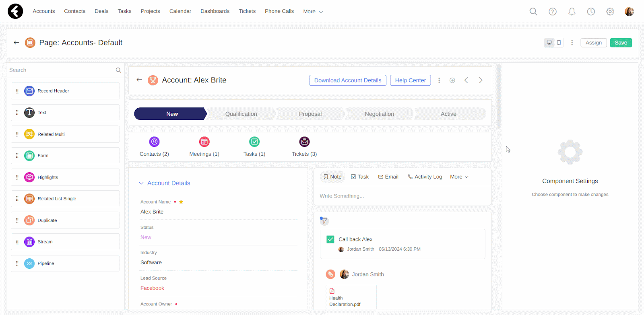Image resolution: width=644 pixels, height=315 pixels.
Task: Go to next account record
Action: tap(481, 80)
